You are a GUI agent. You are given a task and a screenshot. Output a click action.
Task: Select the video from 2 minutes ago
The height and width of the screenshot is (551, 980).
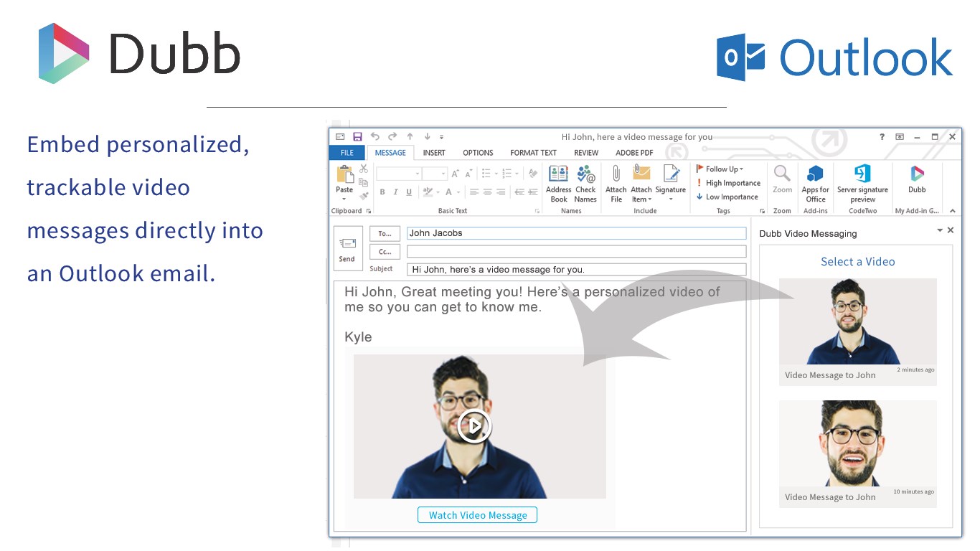[858, 331]
